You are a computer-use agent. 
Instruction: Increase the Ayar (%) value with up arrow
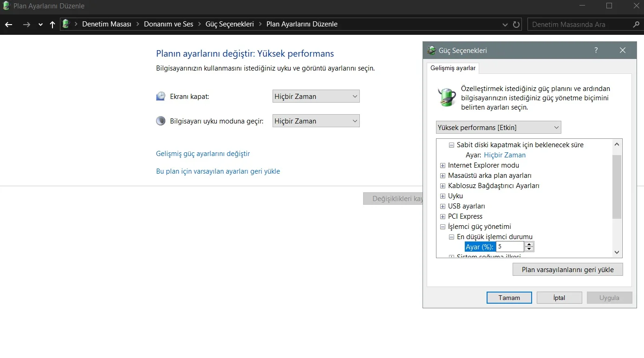(x=529, y=244)
